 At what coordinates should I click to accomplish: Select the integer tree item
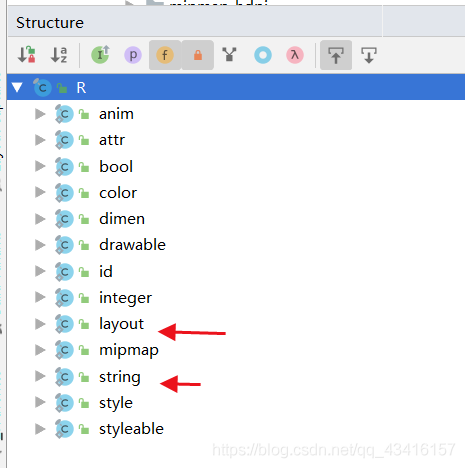[125, 298]
